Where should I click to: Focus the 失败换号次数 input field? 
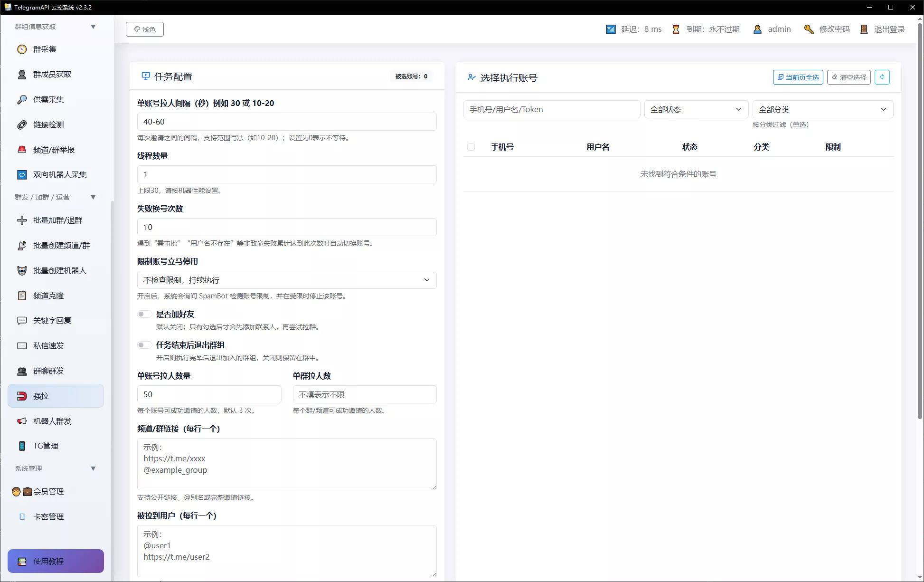(287, 227)
